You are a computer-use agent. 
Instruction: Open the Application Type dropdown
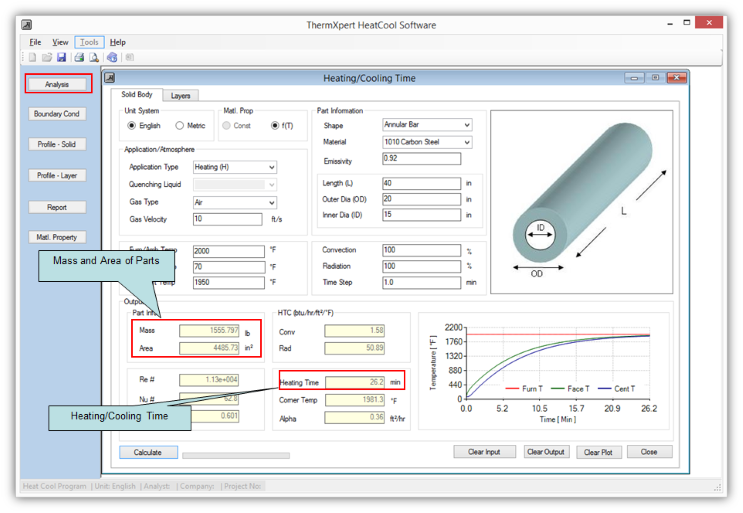click(235, 167)
